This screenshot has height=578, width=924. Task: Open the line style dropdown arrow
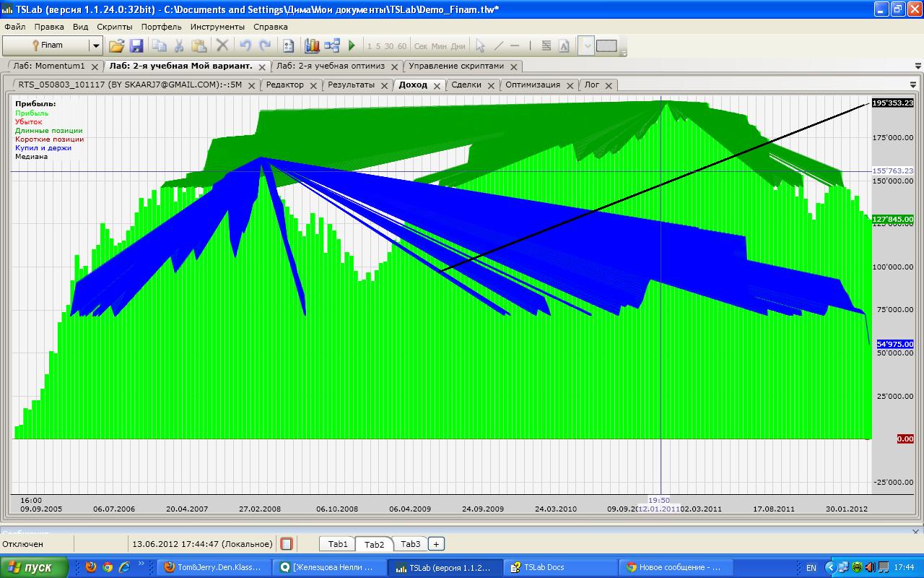tap(587, 46)
